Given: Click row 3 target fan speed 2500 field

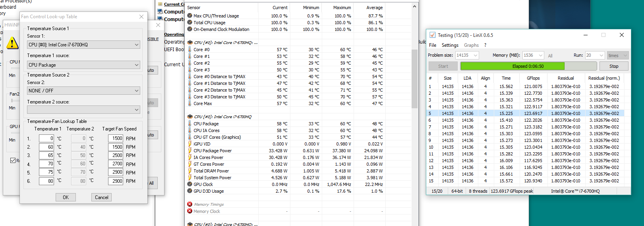Looking at the screenshot, I should (x=116, y=155).
